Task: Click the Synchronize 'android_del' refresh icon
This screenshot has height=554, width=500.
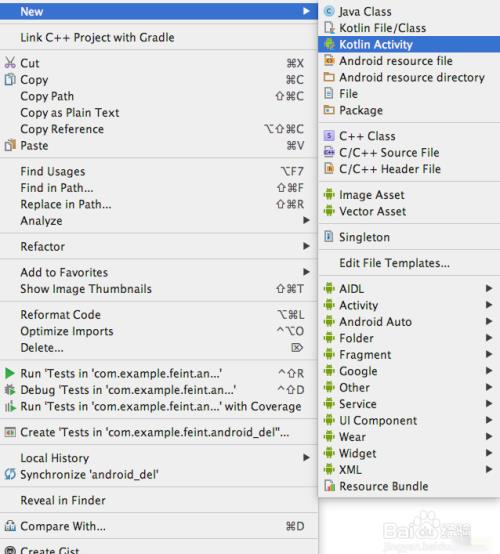Action: click(10, 474)
